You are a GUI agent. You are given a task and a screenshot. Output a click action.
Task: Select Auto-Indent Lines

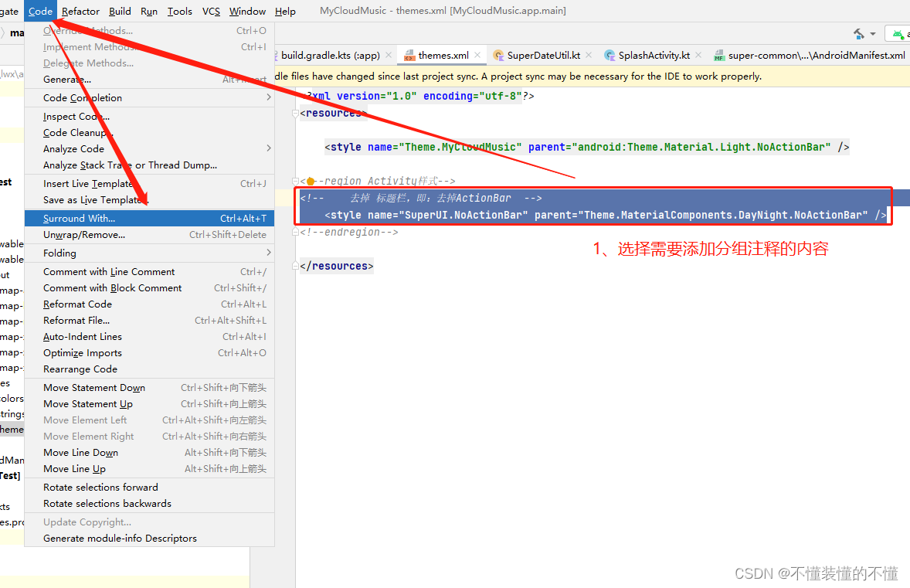(x=150, y=337)
